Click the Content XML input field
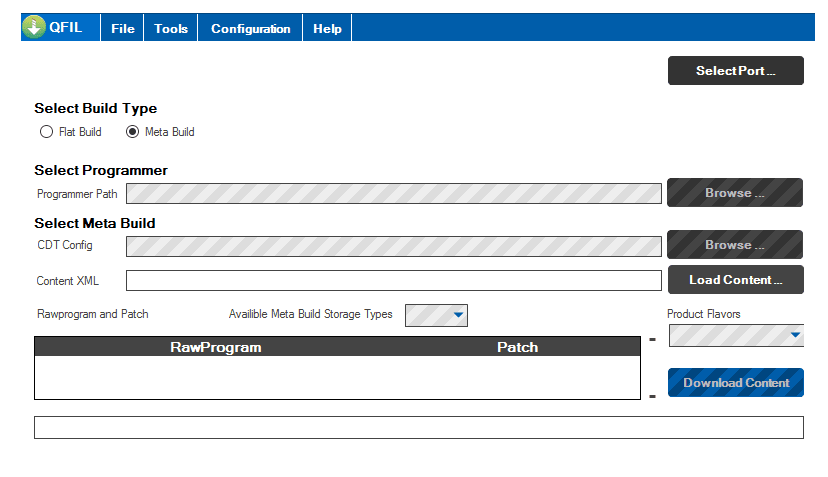828x477 pixels. 393,280
